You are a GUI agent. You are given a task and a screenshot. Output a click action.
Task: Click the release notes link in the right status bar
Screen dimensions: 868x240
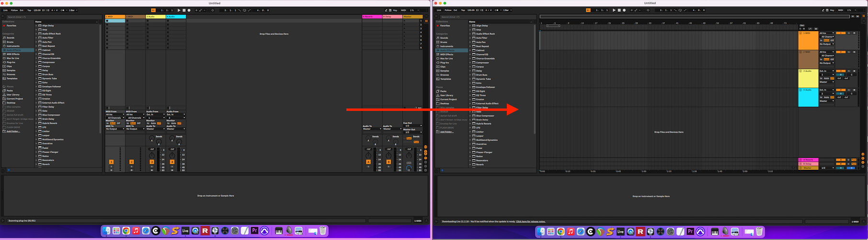point(530,222)
